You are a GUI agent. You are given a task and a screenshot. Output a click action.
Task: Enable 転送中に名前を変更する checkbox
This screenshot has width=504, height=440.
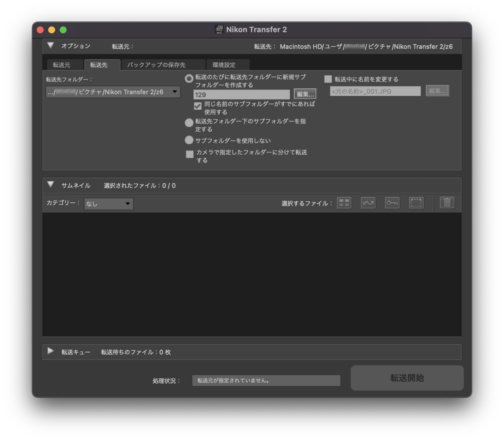coord(328,79)
